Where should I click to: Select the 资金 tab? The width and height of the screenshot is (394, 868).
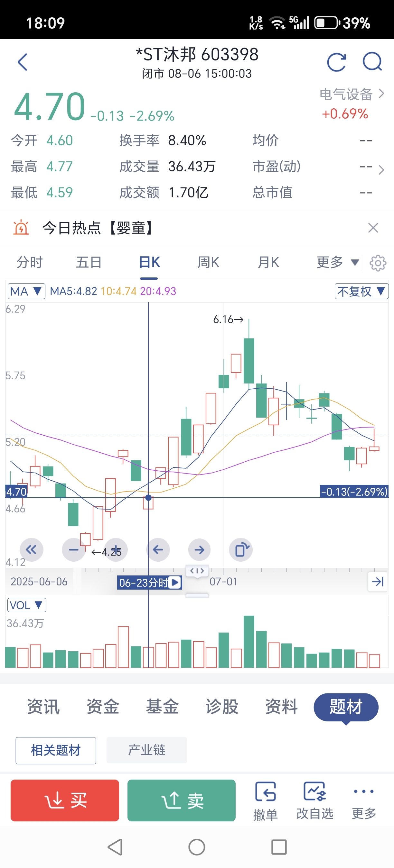coord(103,706)
